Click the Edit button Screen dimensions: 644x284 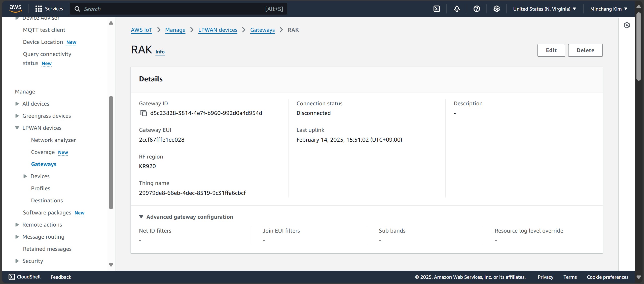tap(551, 50)
